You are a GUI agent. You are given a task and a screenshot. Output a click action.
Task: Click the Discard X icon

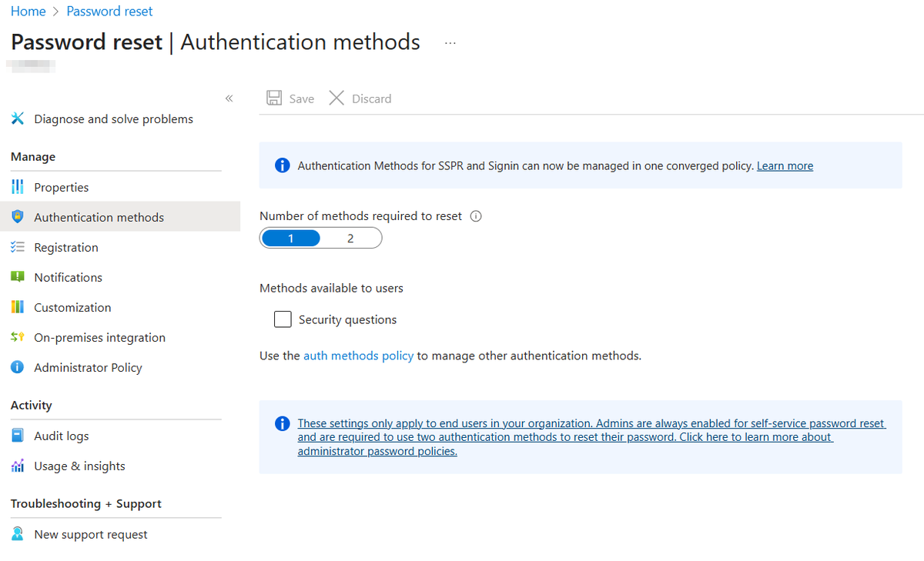pyautogui.click(x=336, y=98)
